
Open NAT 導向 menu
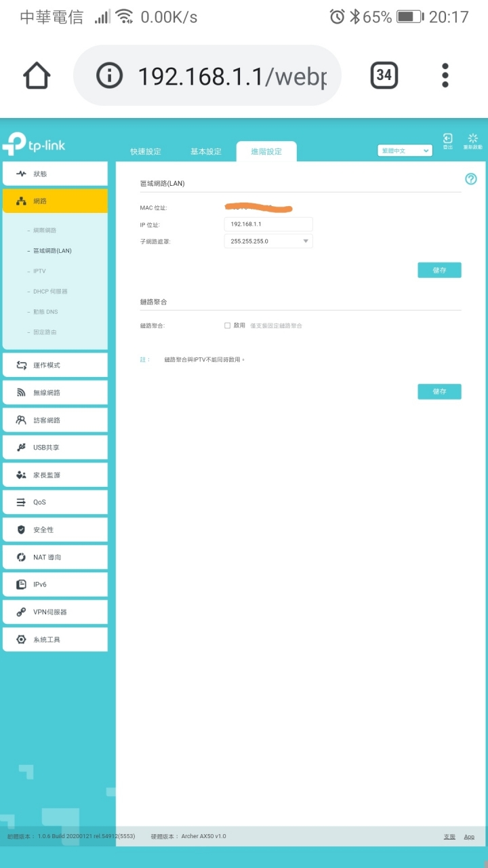click(55, 557)
